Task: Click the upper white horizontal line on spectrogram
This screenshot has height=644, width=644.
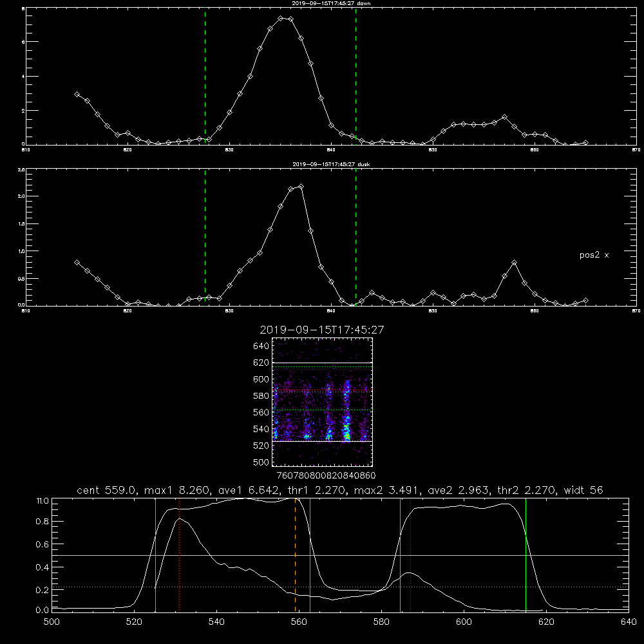Action: click(x=323, y=363)
